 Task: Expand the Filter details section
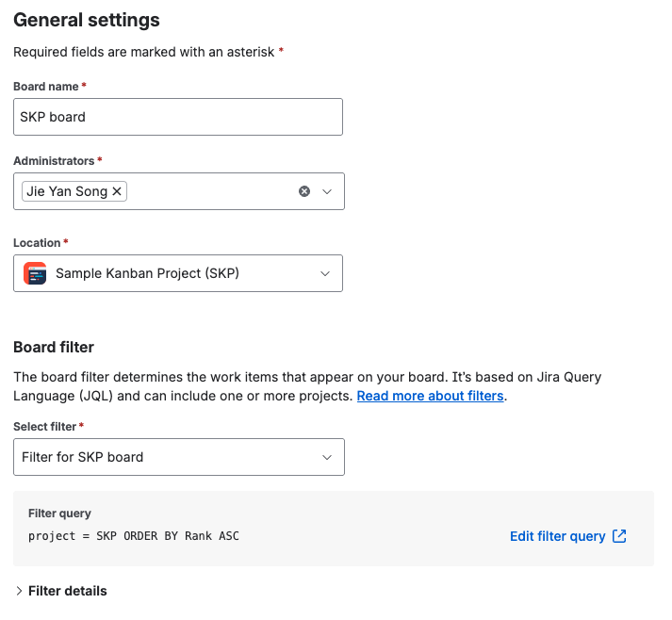[x=60, y=591]
